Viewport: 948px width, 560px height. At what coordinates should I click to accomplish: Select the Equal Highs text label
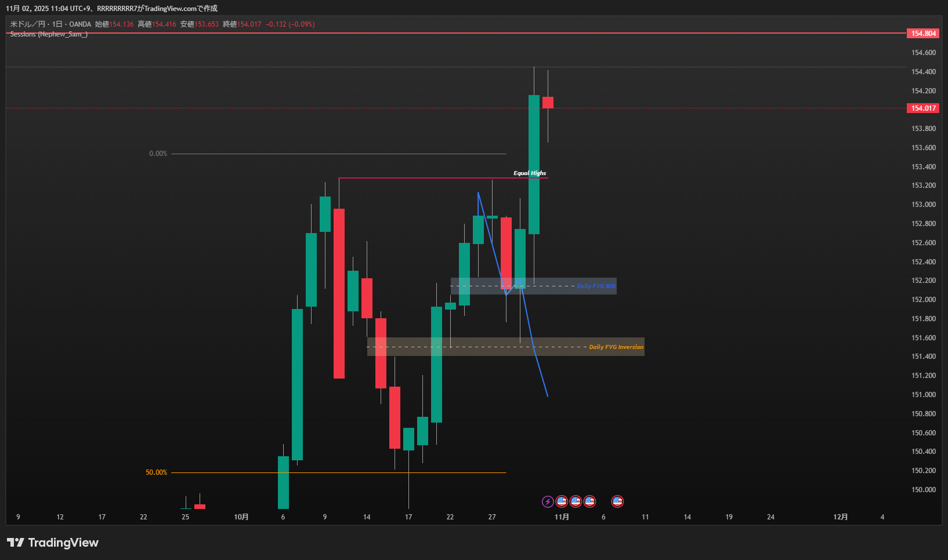[529, 173]
